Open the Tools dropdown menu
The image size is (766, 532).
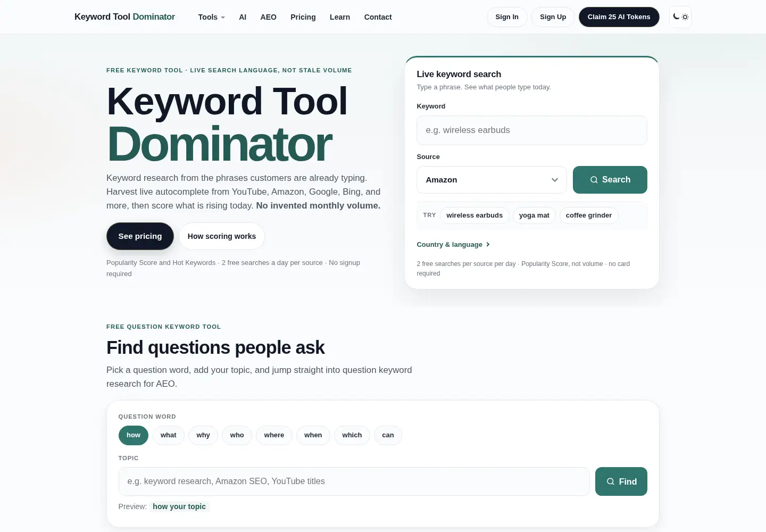click(211, 17)
